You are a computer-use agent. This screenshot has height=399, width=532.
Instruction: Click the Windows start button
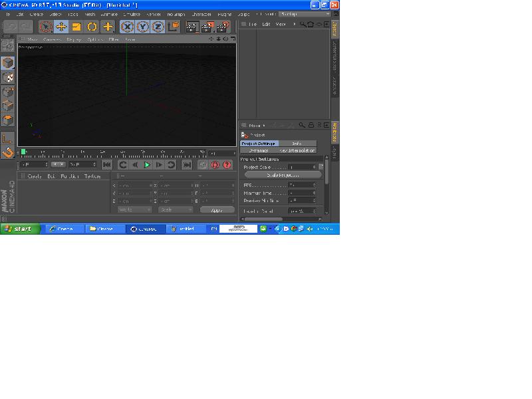20,229
